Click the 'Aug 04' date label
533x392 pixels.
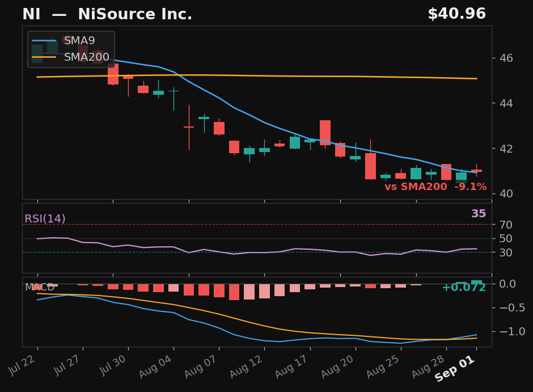coord(155,366)
